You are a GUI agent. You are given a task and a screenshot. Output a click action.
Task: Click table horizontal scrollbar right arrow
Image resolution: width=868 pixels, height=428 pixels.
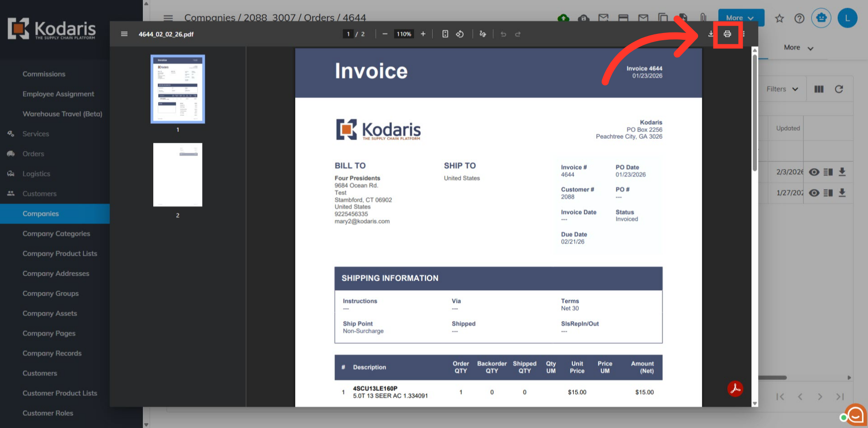(x=849, y=377)
